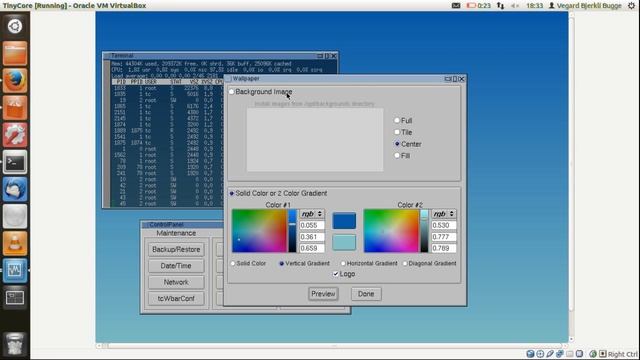Click tcWbarConf button in ControlPanel
640x360 pixels.
176,298
